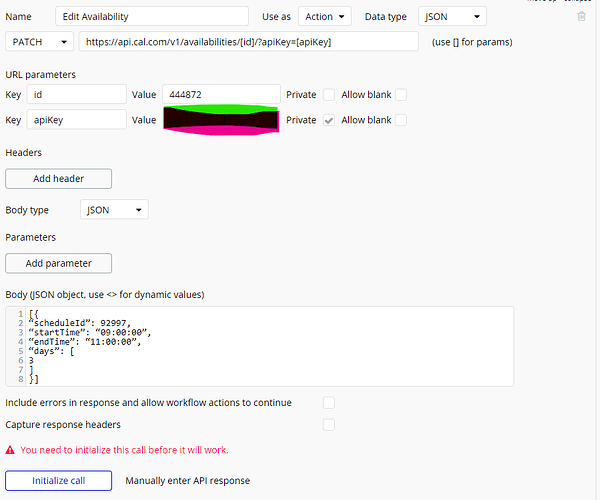The image size is (600, 500).
Task: Click the Initialize call button
Action: (59, 480)
